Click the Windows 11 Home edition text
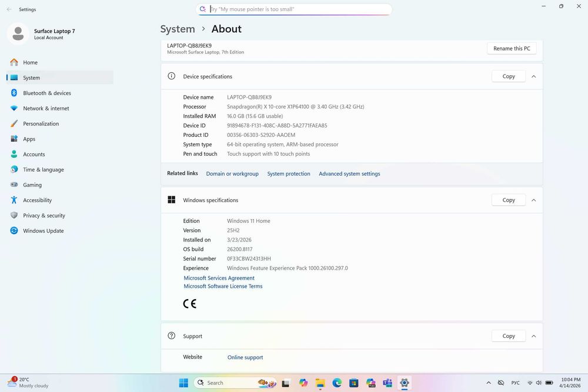Image resolution: width=588 pixels, height=392 pixels. (x=249, y=221)
